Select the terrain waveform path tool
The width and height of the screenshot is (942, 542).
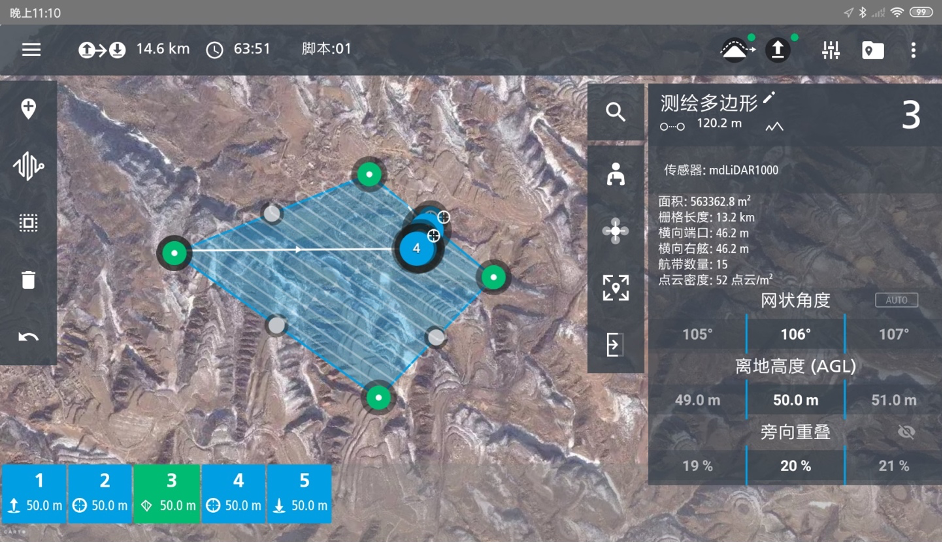point(28,166)
